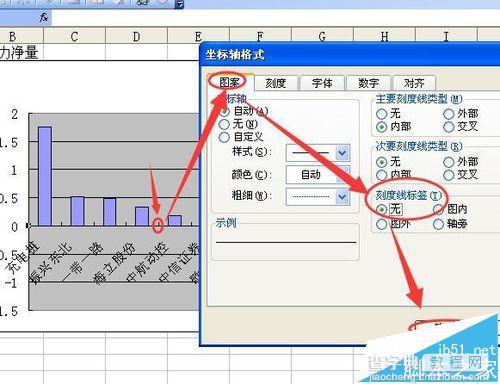
Task: Click the fx insert function icon
Action: (44, 17)
